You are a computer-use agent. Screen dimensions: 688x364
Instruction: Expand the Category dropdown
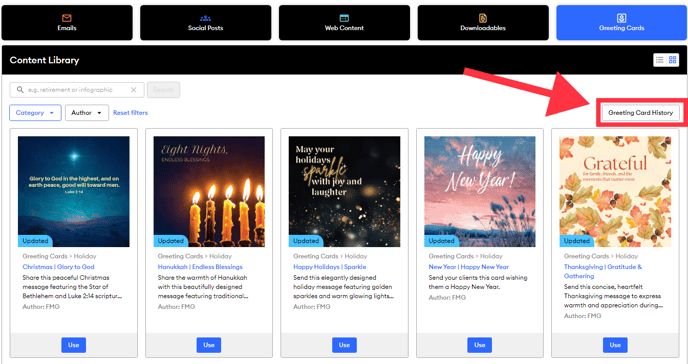[35, 113]
